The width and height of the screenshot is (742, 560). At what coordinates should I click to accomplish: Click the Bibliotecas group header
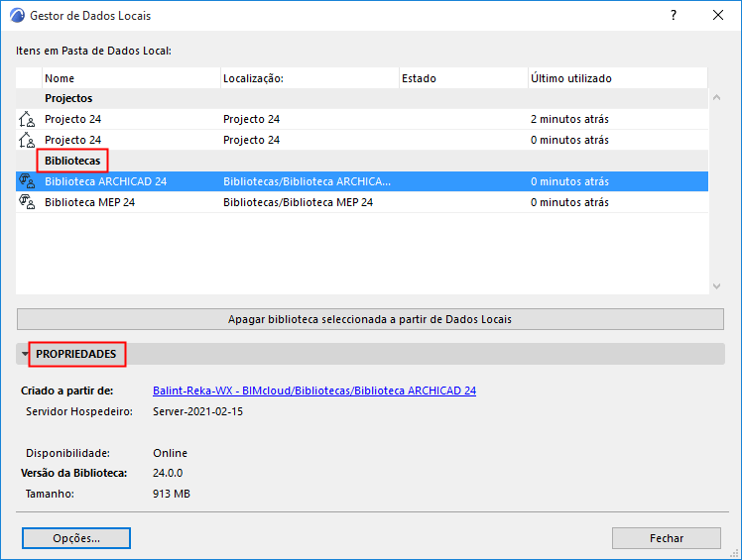[x=72, y=161]
